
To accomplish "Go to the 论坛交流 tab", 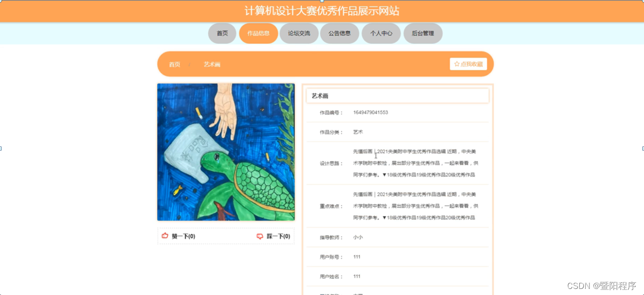I will pyautogui.click(x=299, y=33).
